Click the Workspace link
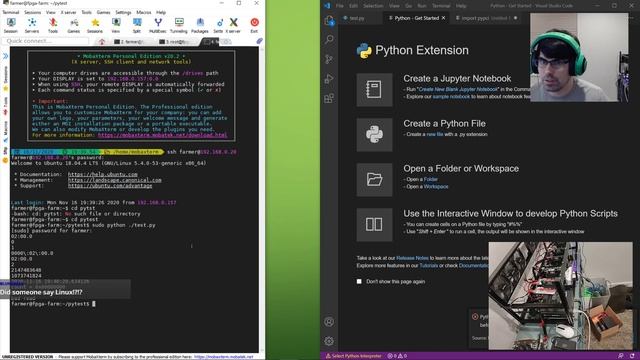This screenshot has width=640, height=360. tap(436, 187)
